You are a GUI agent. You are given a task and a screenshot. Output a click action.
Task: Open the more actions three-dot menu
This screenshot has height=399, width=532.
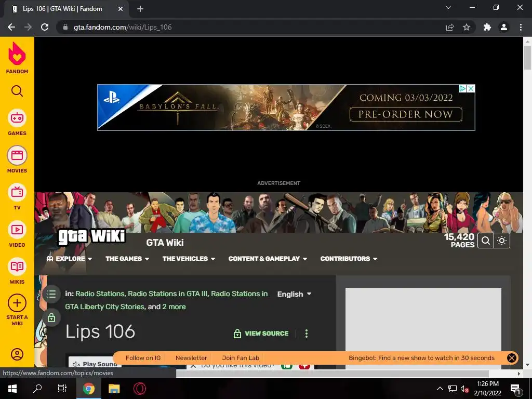pos(307,334)
